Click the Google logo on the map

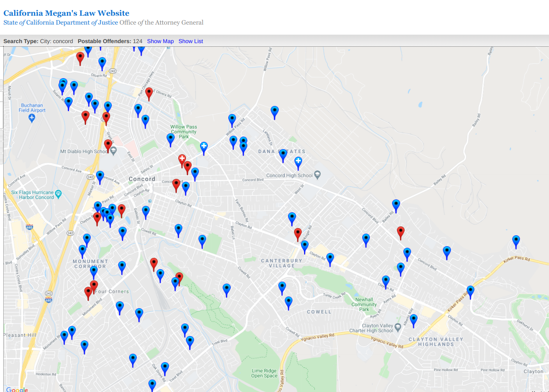17,389
